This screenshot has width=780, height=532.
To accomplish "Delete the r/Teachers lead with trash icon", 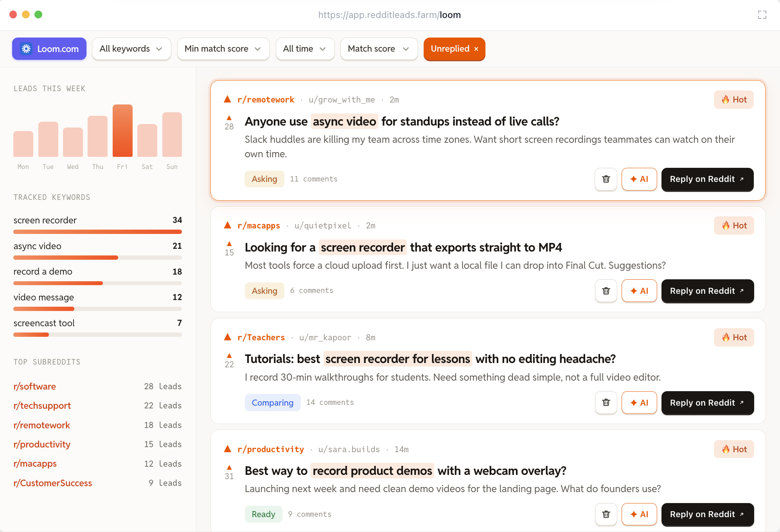I will pyautogui.click(x=606, y=403).
